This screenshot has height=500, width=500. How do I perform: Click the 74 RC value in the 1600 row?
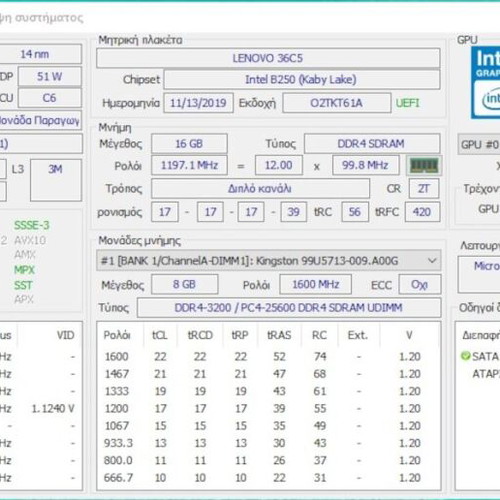pos(320,356)
